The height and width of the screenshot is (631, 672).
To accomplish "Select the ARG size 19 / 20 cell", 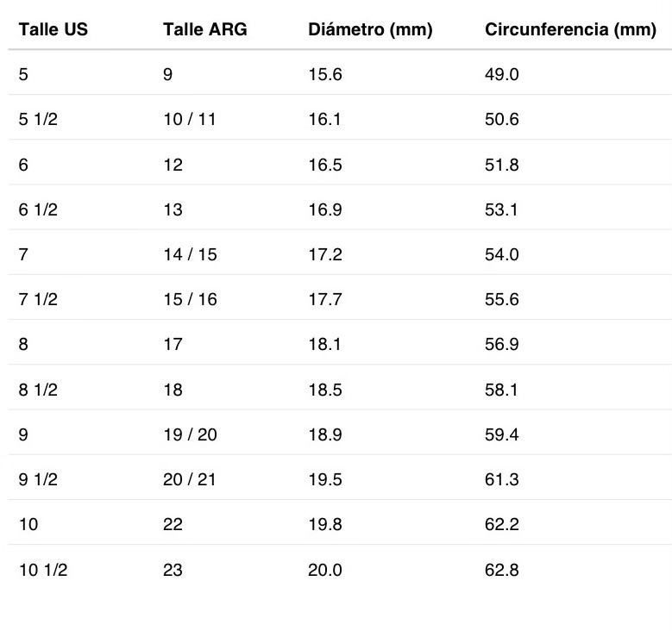I will pos(190,434).
